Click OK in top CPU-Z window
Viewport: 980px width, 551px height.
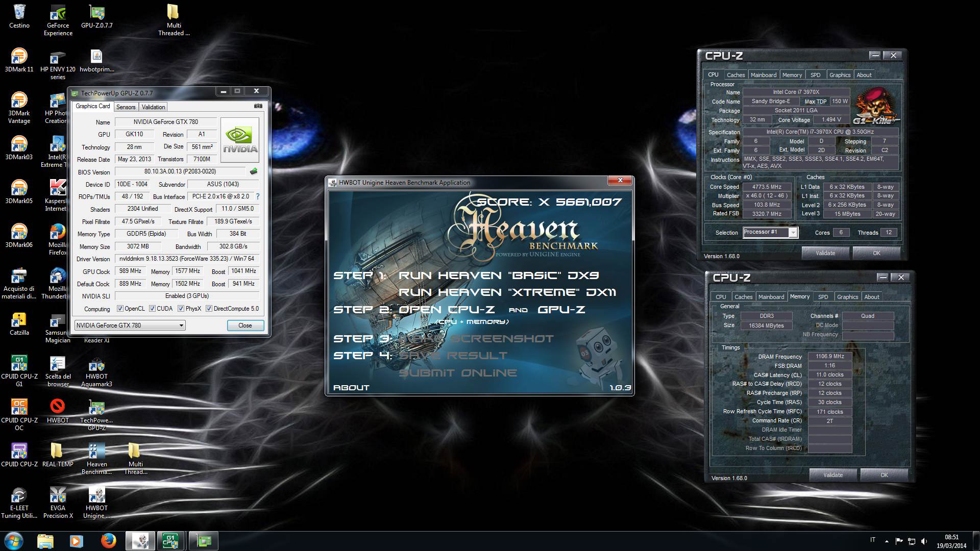tap(876, 253)
